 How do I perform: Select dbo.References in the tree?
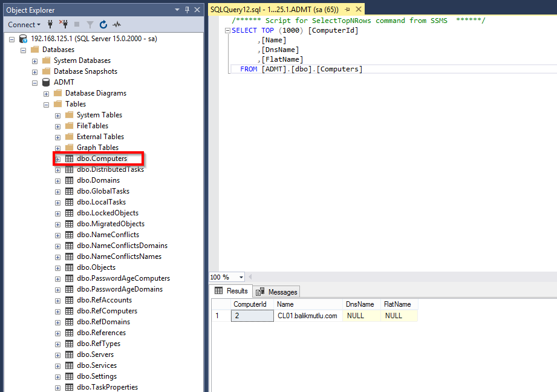click(101, 333)
